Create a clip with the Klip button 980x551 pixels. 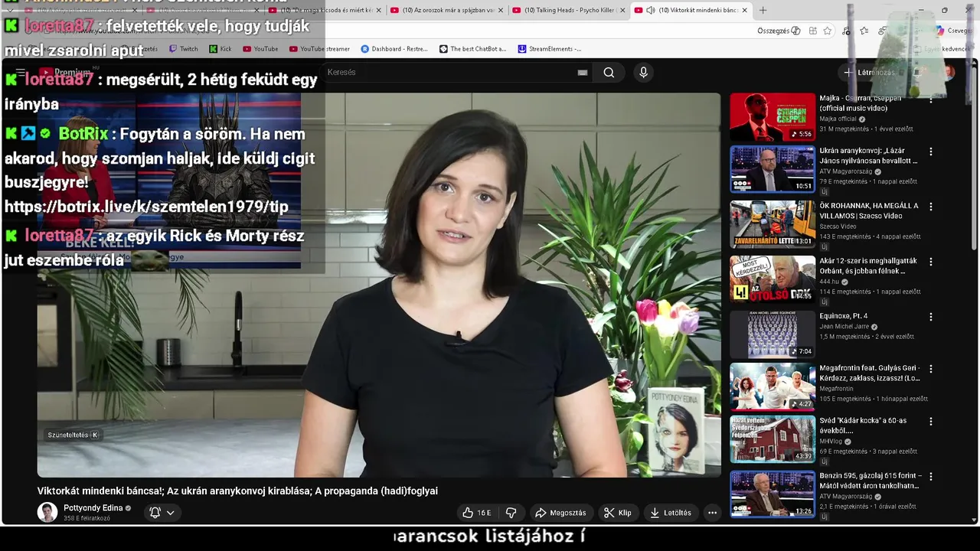[x=618, y=513]
